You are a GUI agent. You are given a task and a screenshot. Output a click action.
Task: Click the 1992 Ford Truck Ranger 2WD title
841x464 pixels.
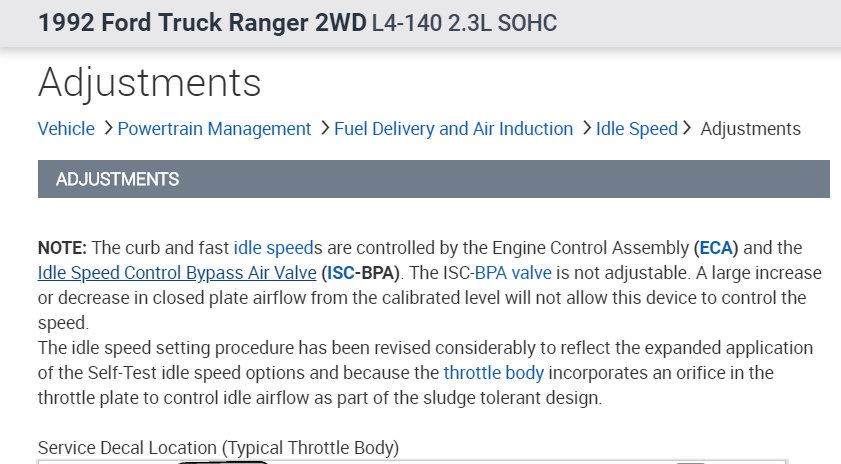coord(202,24)
